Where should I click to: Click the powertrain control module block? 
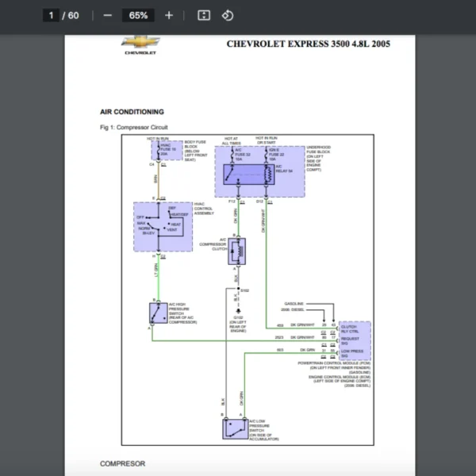click(355, 340)
